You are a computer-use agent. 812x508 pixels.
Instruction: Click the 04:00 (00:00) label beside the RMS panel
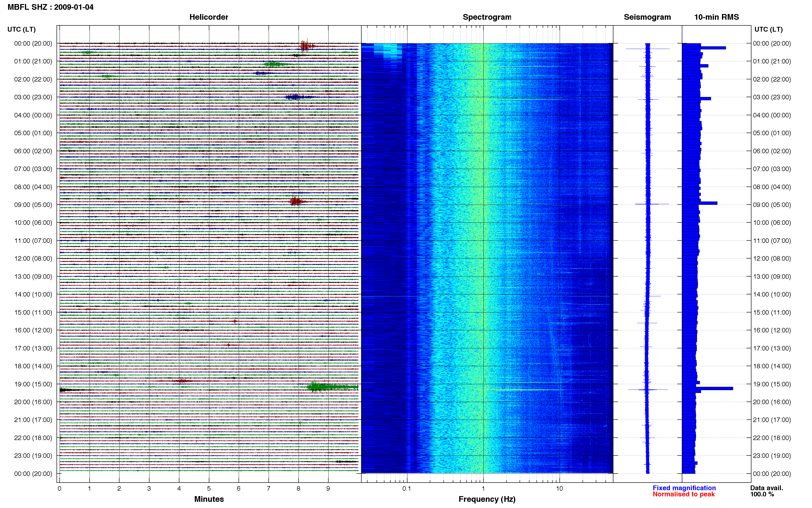click(x=772, y=115)
